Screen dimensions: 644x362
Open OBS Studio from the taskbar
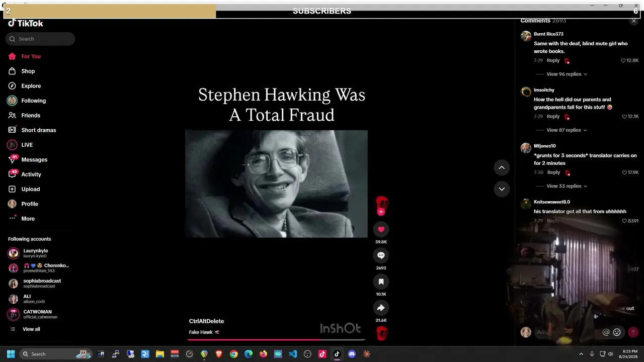pyautogui.click(x=307, y=354)
